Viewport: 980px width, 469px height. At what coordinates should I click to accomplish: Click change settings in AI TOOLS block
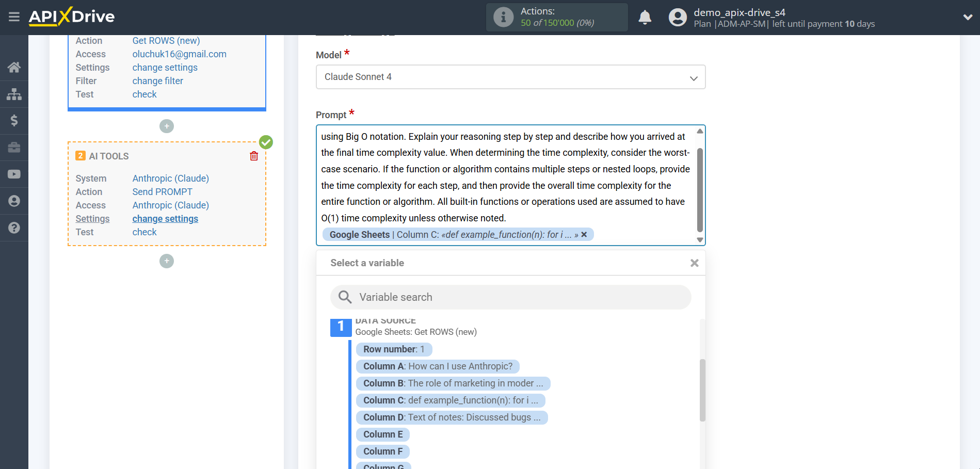[x=165, y=219]
